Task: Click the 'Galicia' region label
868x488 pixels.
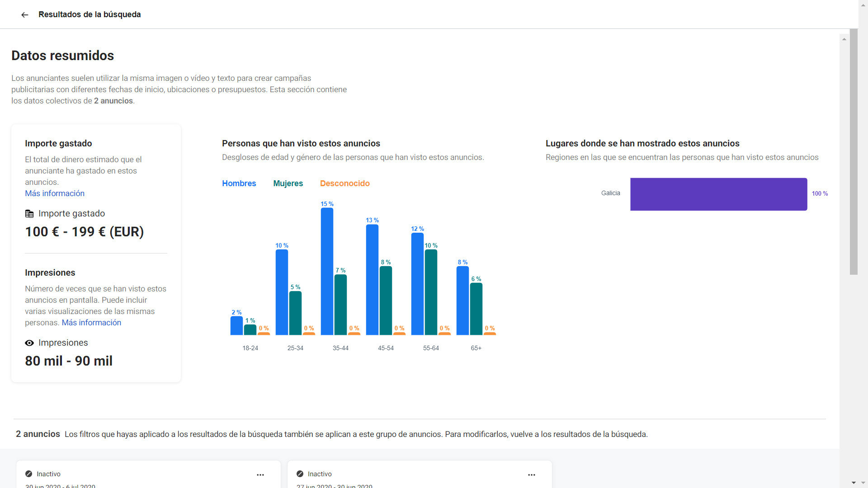Action: tap(611, 193)
